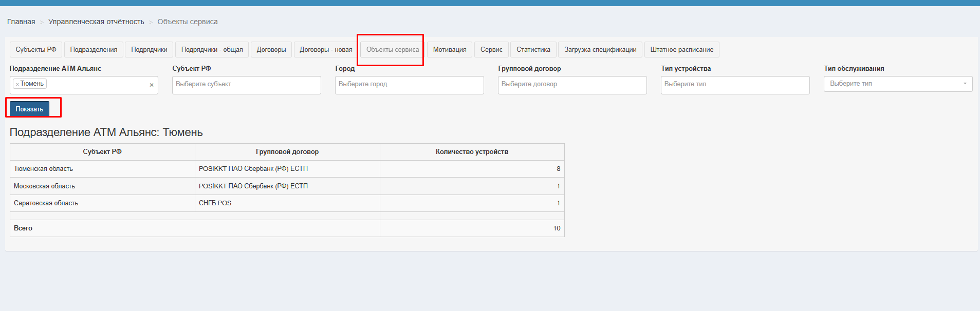Viewport: 980px width, 311px height.
Task: Click the Главная breadcrumb link
Action: pos(21,22)
